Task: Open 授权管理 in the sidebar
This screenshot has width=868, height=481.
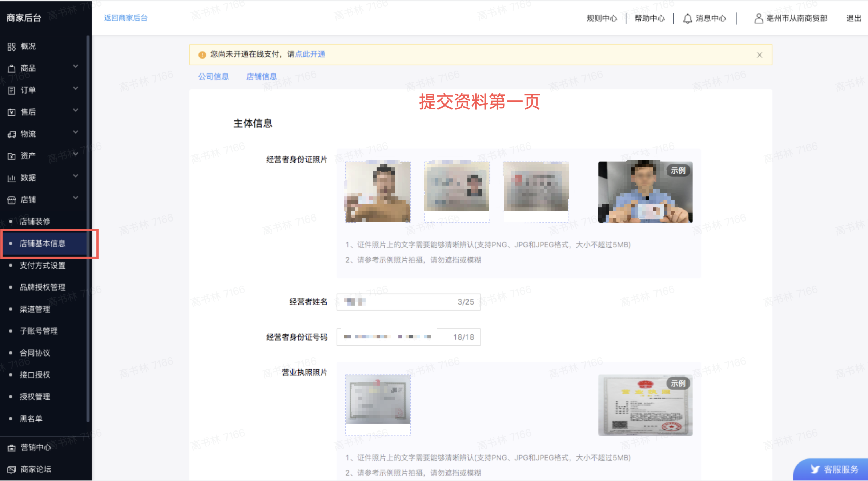Action: click(x=35, y=397)
